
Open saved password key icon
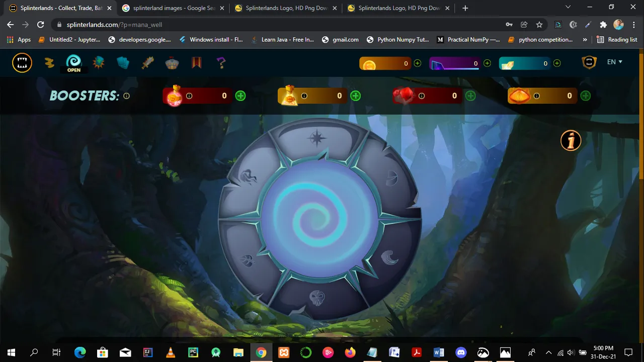[509, 24]
